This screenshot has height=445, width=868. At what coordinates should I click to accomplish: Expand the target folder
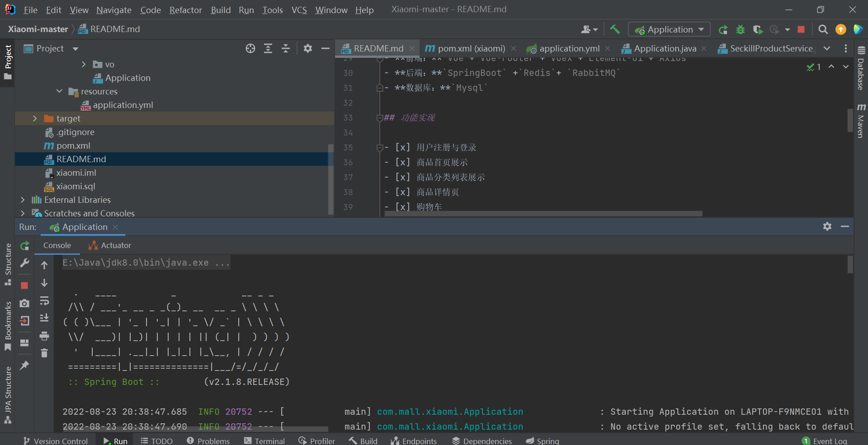(35, 118)
